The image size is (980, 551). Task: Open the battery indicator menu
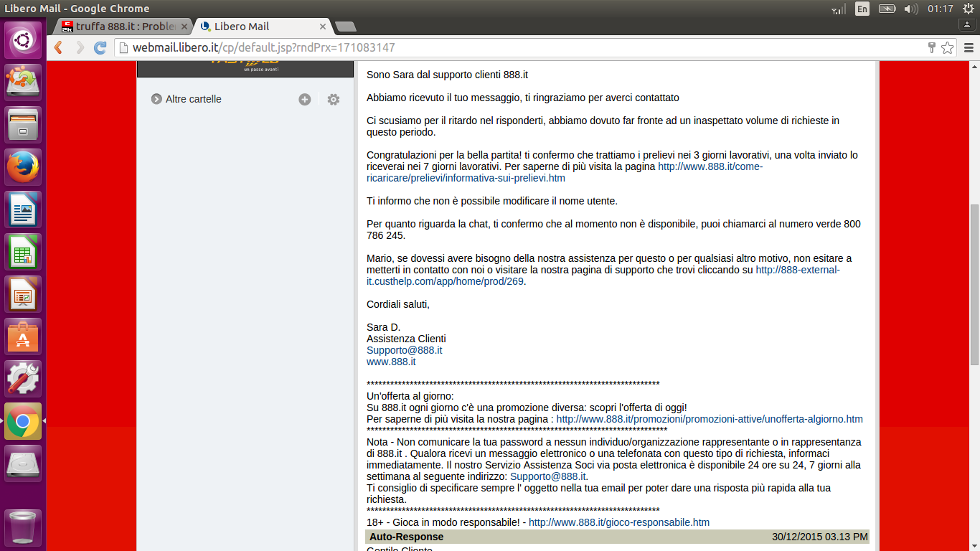click(x=887, y=9)
